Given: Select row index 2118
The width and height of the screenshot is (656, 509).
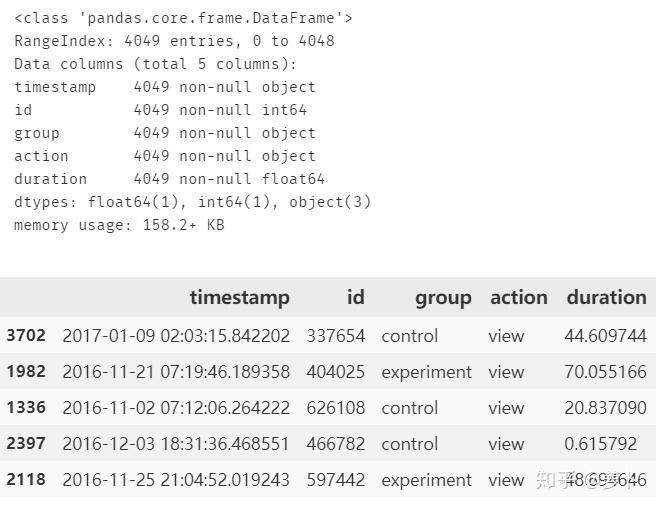Looking at the screenshot, I should [x=26, y=480].
